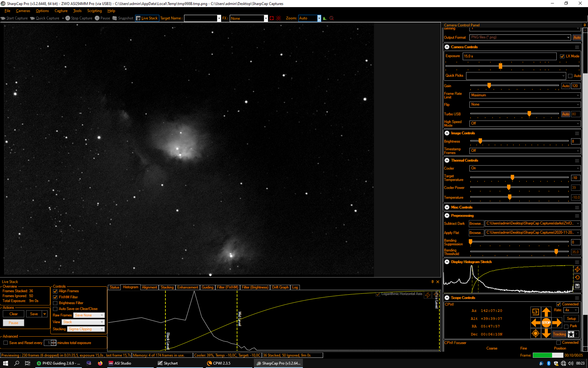The image size is (588, 368).
Task: Click the Exposure input field
Action: pos(509,56)
